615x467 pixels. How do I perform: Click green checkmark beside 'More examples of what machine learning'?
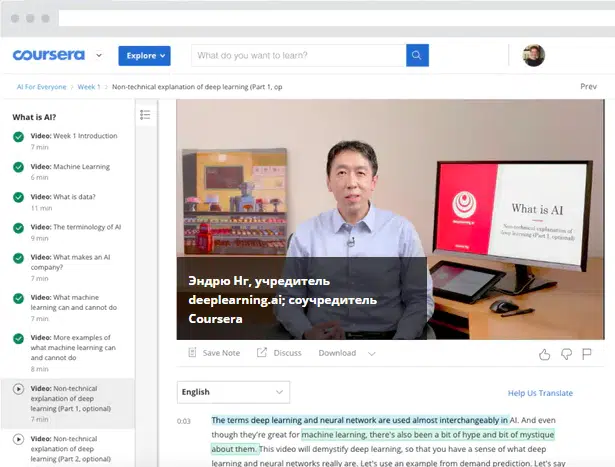click(x=18, y=338)
